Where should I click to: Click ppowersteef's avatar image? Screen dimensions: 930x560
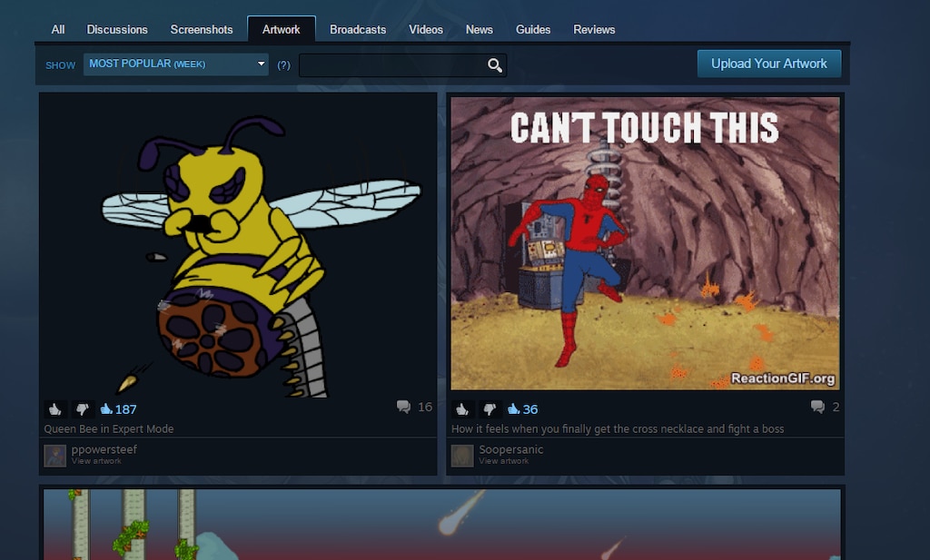54,456
